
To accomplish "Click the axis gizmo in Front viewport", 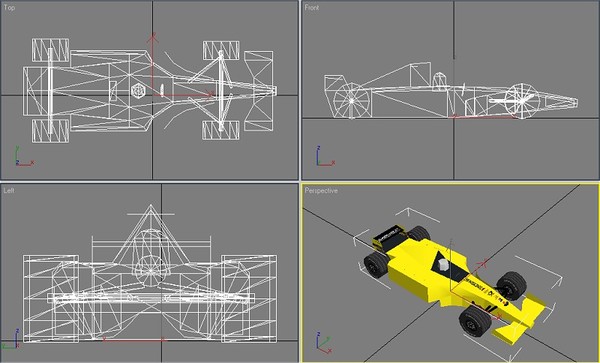I will point(325,156).
